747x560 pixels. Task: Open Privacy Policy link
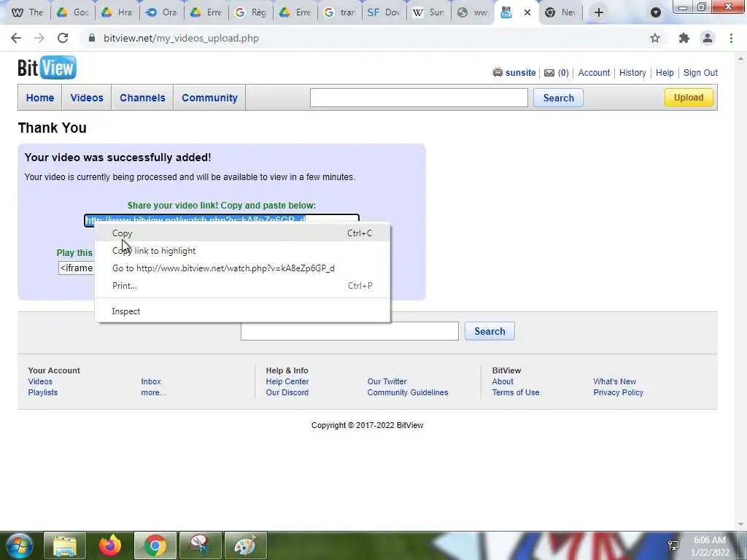tap(619, 392)
